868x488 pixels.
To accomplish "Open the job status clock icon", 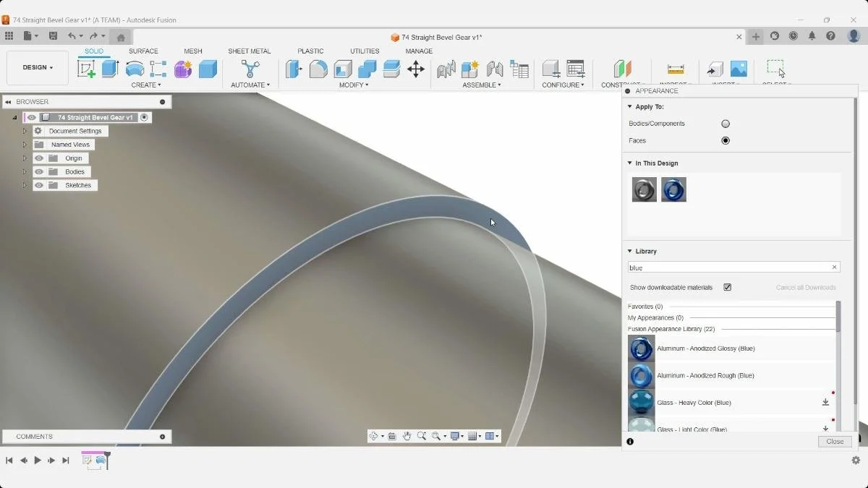I will point(793,36).
